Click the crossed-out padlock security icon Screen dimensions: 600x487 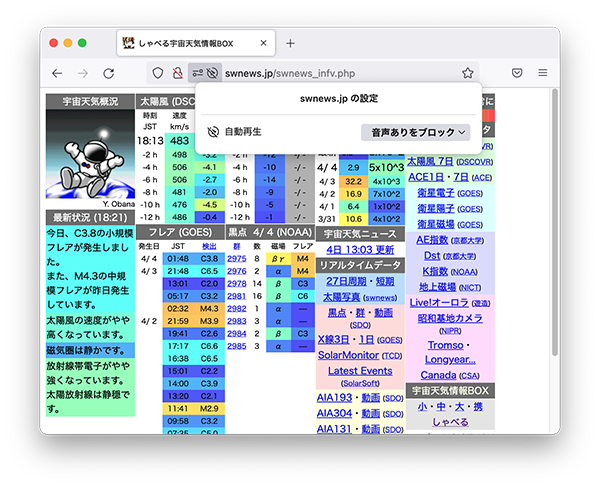[176, 73]
